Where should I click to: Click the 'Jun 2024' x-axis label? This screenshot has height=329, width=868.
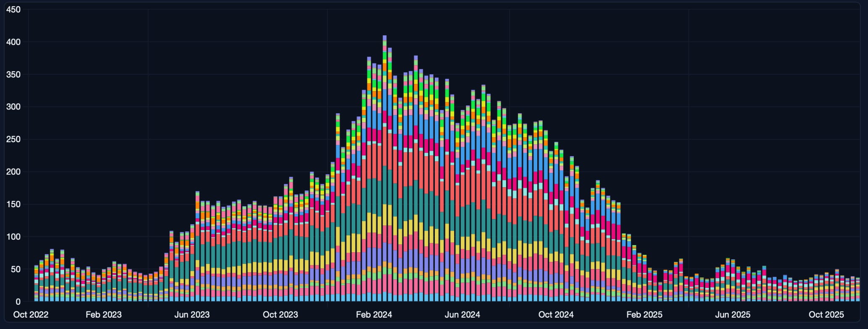(462, 314)
